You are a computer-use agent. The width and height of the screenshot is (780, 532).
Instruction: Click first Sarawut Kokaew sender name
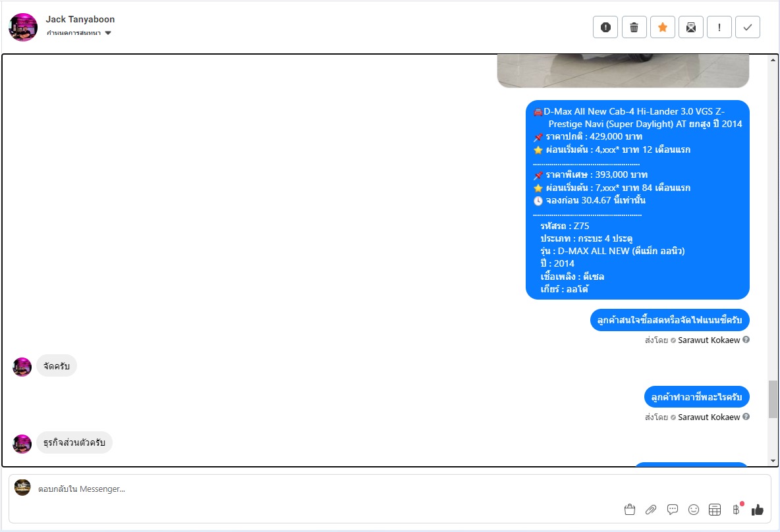pos(709,340)
